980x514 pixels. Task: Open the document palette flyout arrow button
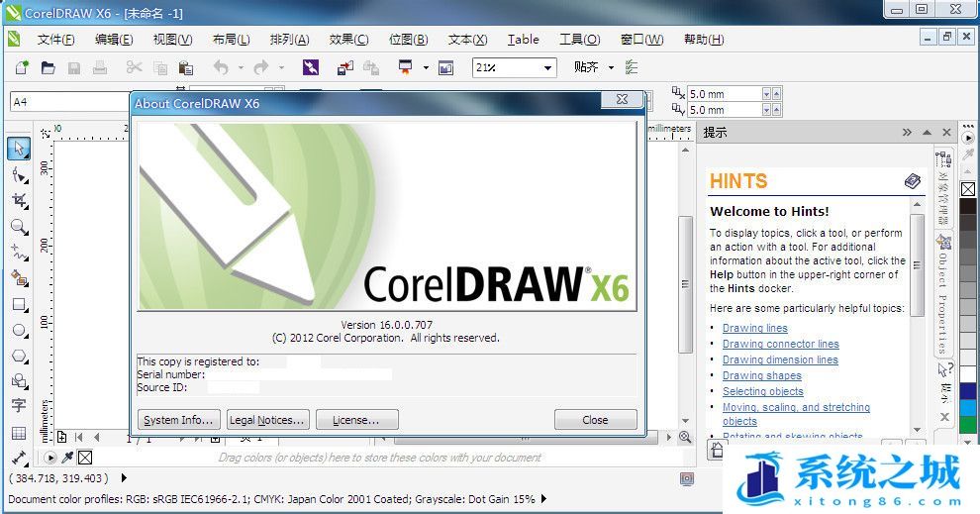[x=50, y=458]
